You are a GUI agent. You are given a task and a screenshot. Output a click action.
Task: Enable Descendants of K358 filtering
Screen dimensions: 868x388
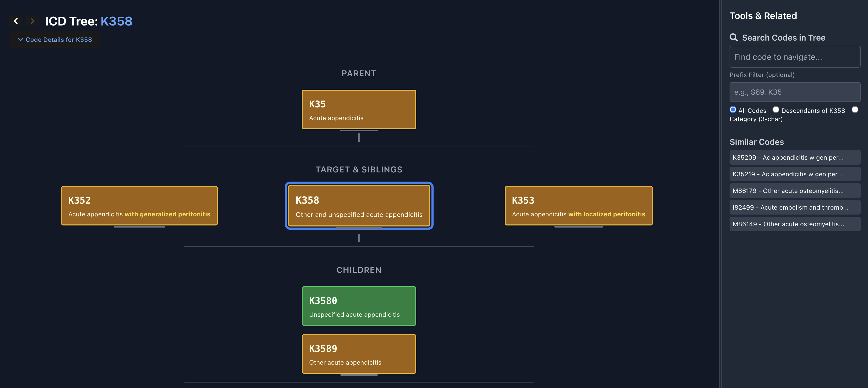click(776, 109)
